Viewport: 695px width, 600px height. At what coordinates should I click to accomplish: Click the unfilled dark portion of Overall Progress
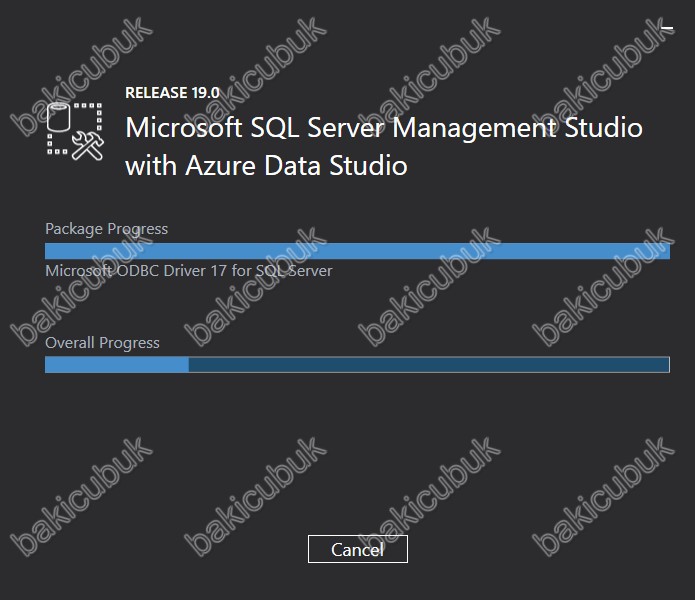click(x=429, y=365)
